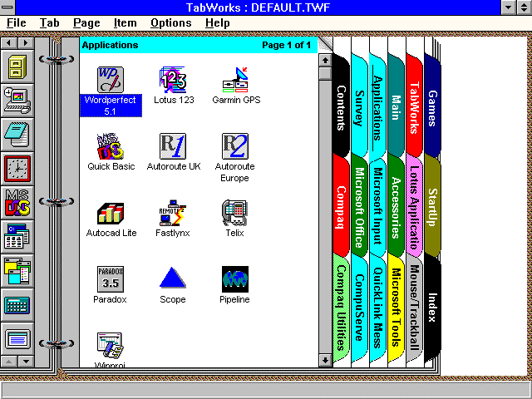
Task: Click the red clock icon in the sidebar
Action: point(17,169)
